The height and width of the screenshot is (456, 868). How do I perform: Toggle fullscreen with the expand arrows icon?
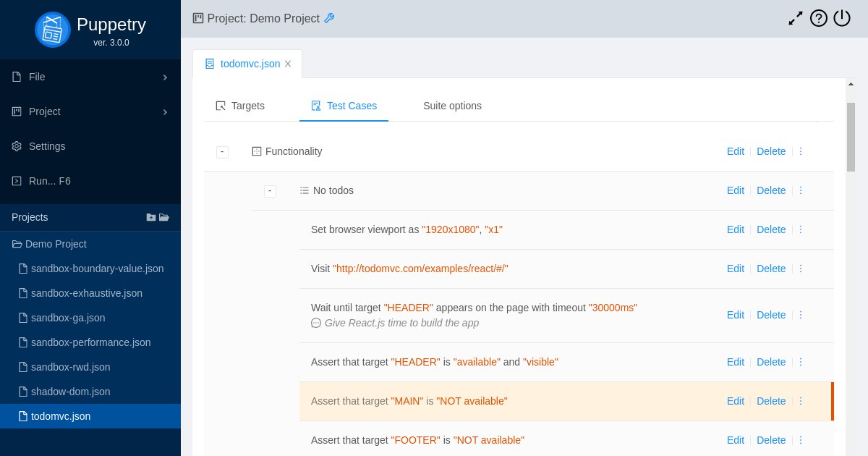[795, 18]
